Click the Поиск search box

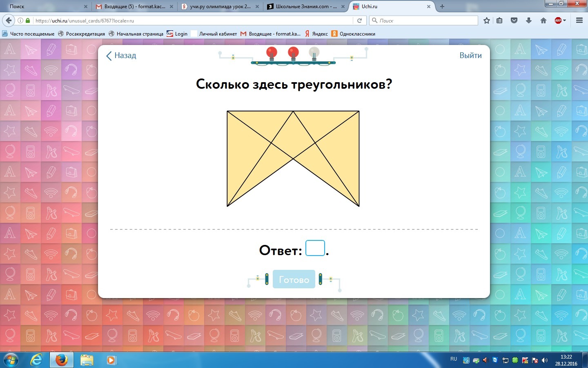pyautogui.click(x=423, y=20)
